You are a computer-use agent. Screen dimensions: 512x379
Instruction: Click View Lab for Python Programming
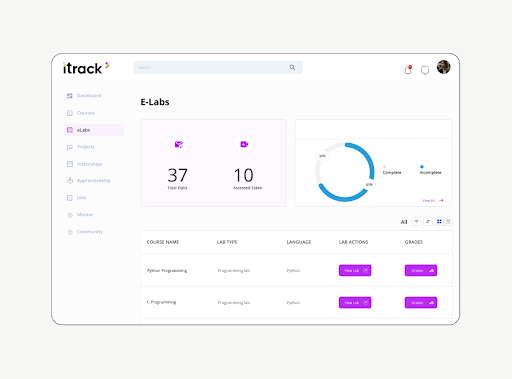[x=355, y=270]
